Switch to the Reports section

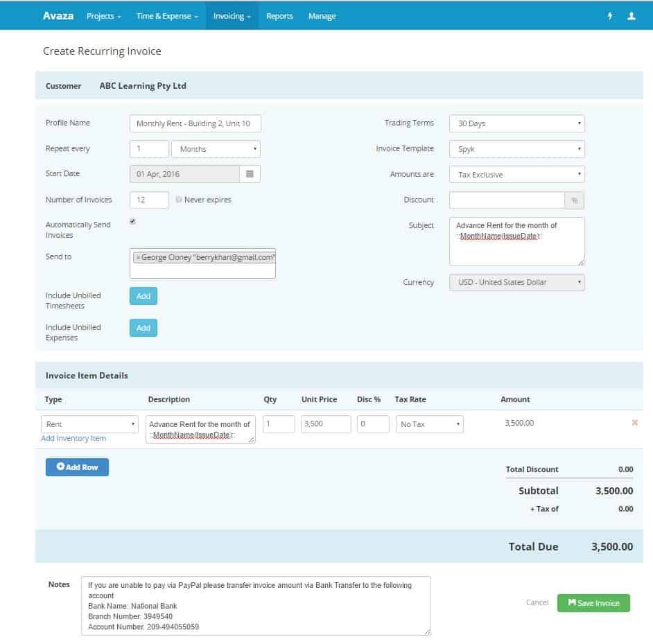[x=279, y=15]
